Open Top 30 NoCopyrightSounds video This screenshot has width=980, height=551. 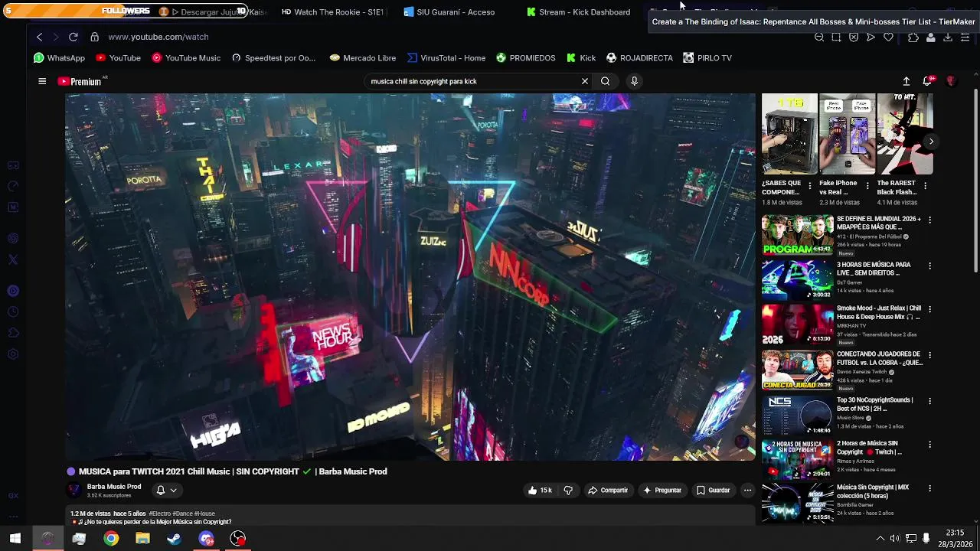pyautogui.click(x=797, y=415)
